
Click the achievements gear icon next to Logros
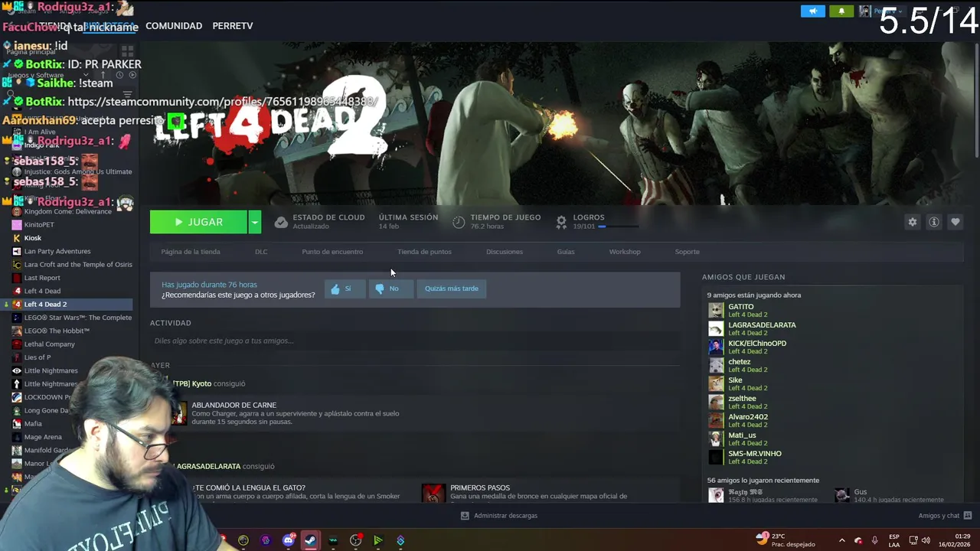point(561,222)
